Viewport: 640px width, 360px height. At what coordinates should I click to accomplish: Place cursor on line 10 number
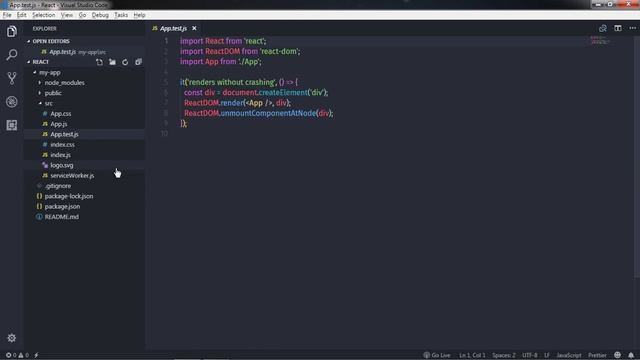coord(164,133)
